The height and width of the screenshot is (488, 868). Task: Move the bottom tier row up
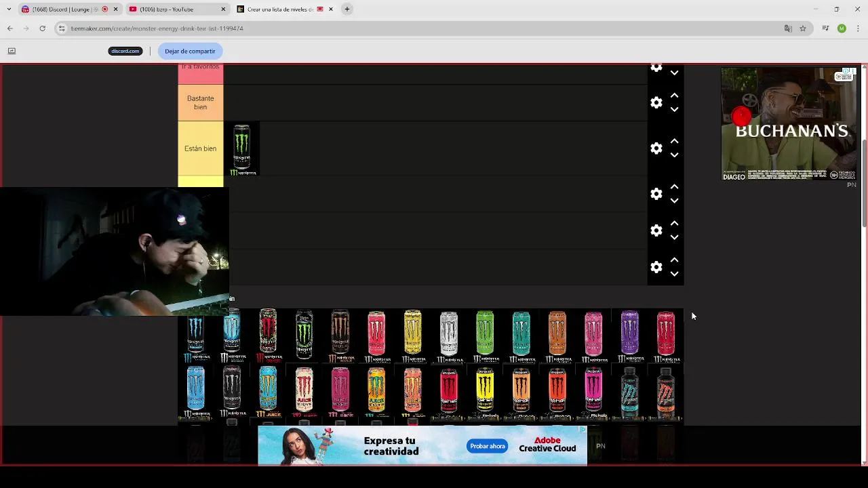click(674, 260)
